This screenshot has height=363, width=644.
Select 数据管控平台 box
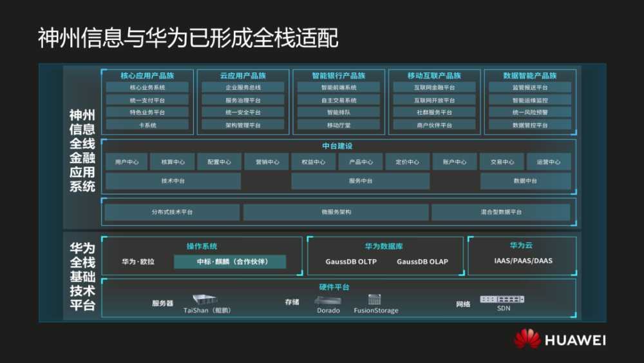pyautogui.click(x=530, y=125)
